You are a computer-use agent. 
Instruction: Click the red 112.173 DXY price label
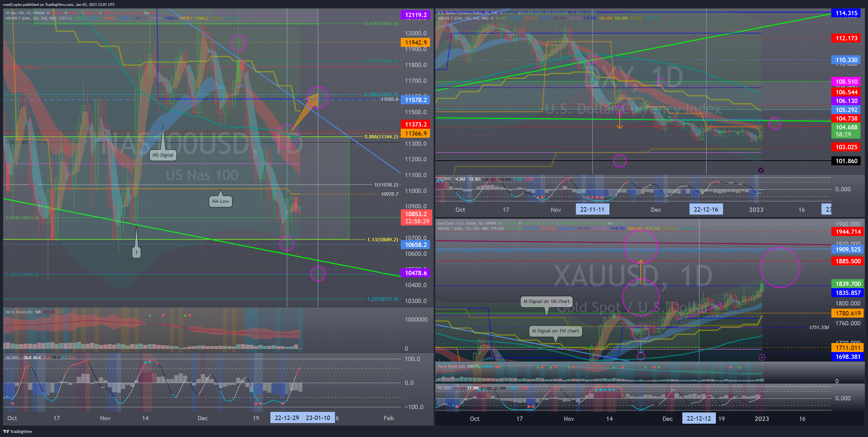(846, 38)
